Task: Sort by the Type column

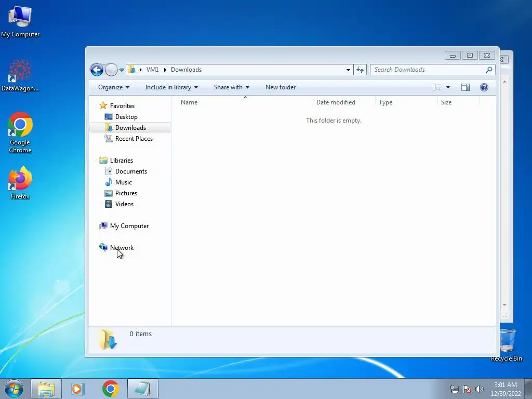Action: (385, 102)
